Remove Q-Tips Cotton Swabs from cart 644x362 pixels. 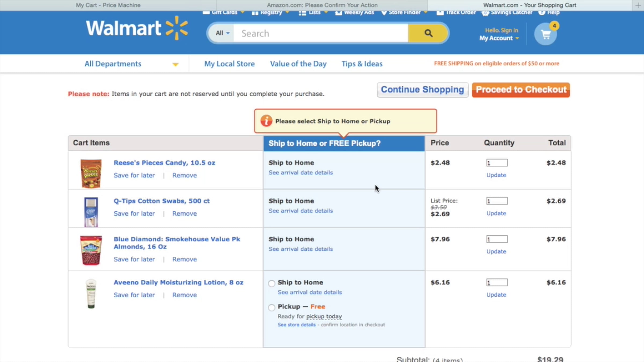184,213
